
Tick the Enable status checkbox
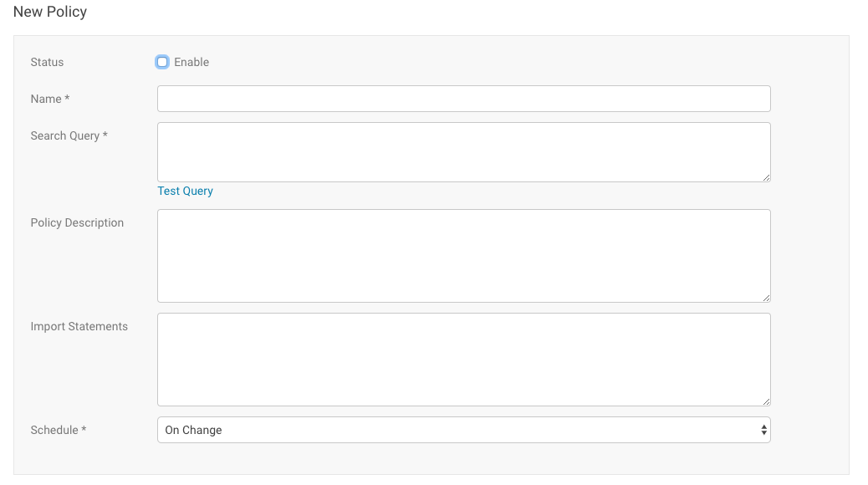pos(162,62)
